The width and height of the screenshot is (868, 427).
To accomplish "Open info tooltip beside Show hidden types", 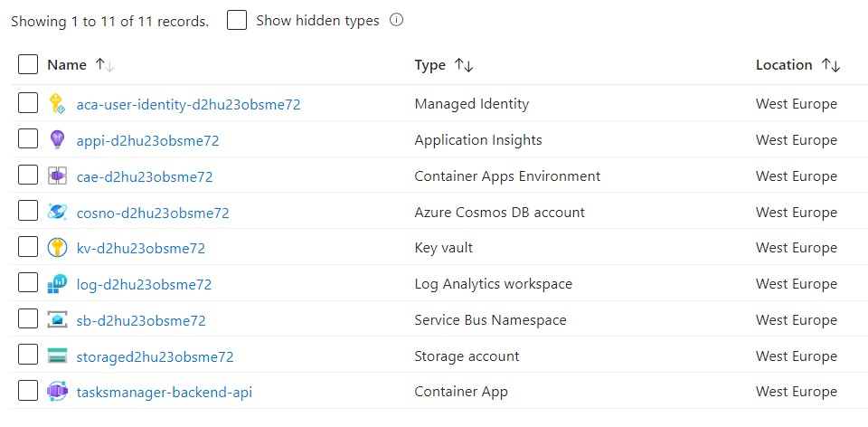I will coord(396,21).
